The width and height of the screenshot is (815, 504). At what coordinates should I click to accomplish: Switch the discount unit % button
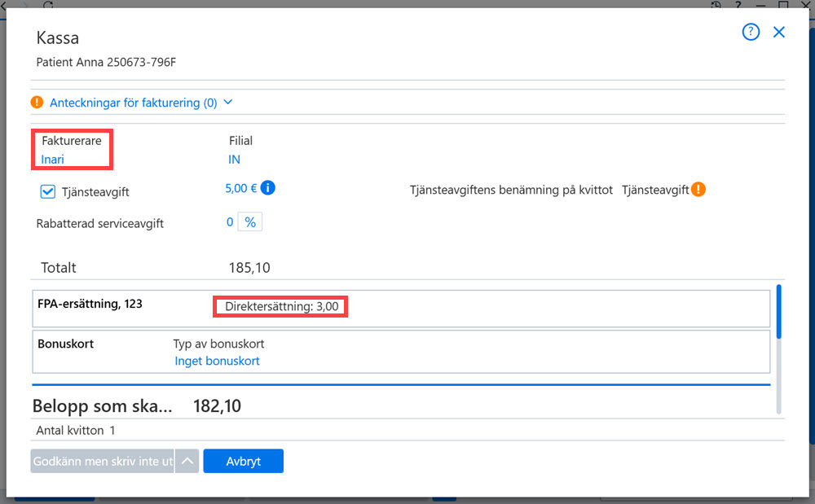250,222
